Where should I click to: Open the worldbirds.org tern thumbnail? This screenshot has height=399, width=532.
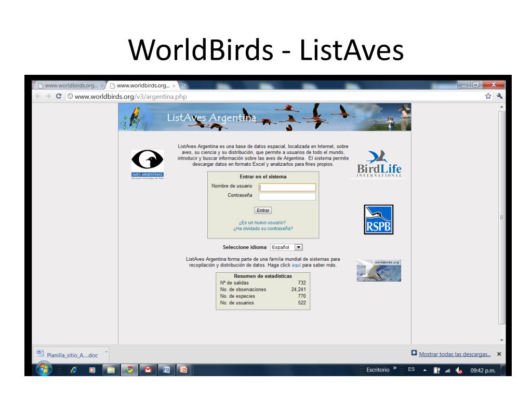tap(379, 270)
